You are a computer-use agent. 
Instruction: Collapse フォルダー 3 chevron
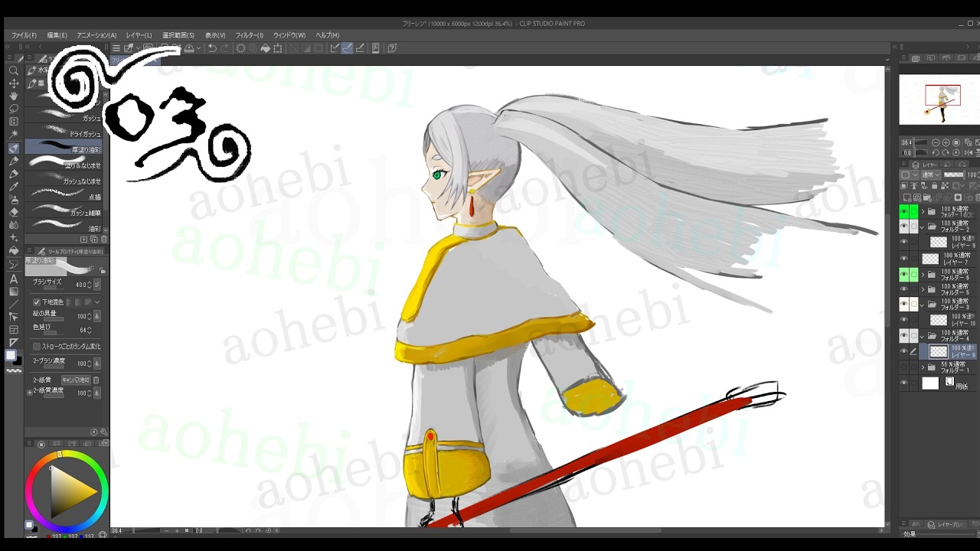[923, 305]
